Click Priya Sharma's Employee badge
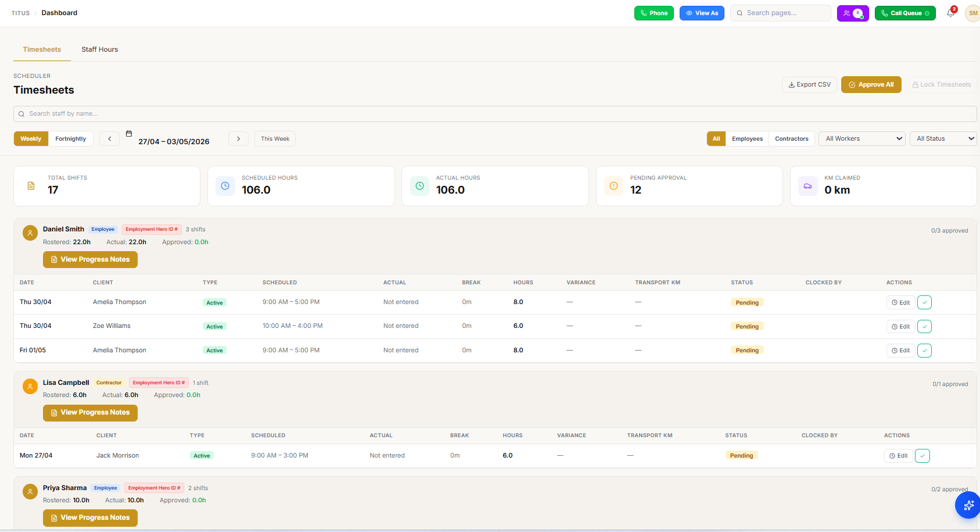This screenshot has height=532, width=980. (x=106, y=488)
